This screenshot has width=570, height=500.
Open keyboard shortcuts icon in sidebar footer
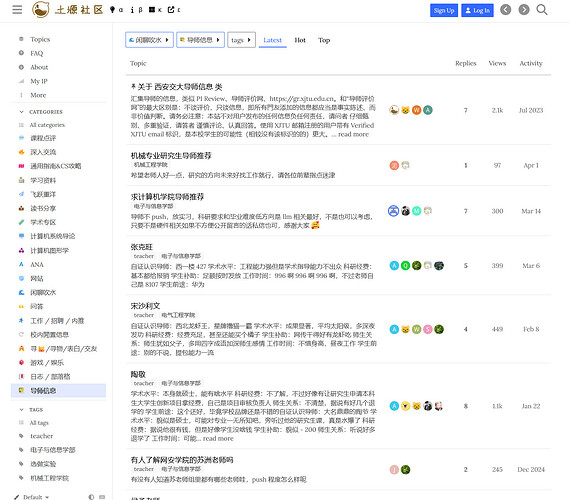point(102,497)
